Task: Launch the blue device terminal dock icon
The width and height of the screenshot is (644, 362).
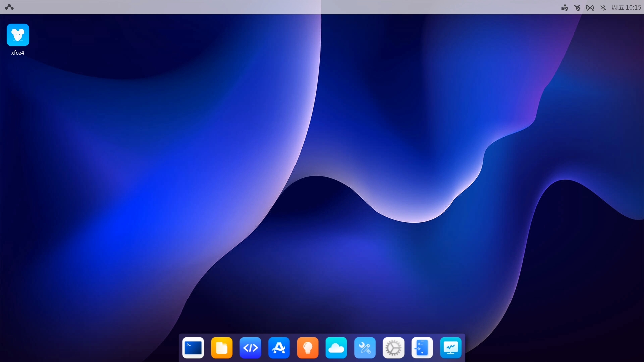Action: coord(422,348)
